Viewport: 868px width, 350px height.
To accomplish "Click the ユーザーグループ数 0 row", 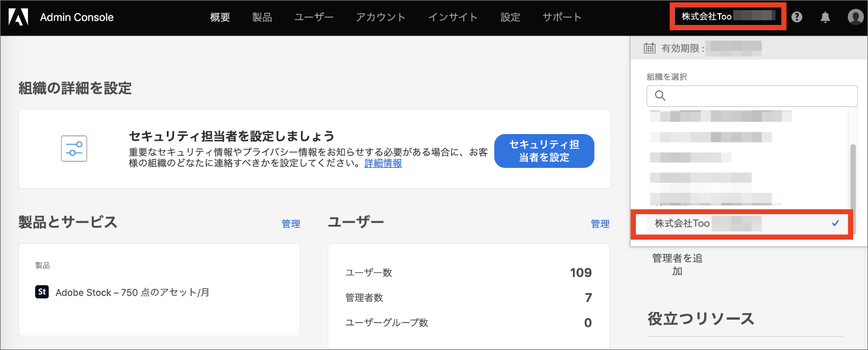I will 469,323.
